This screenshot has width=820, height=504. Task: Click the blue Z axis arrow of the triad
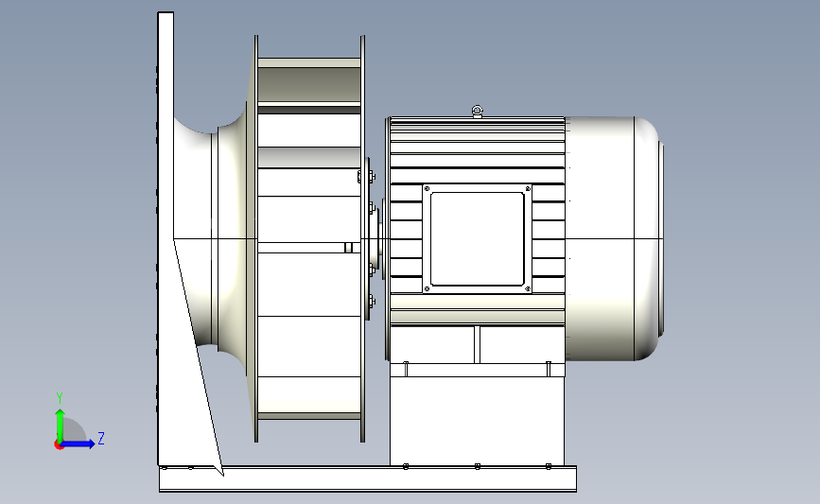pos(79,444)
